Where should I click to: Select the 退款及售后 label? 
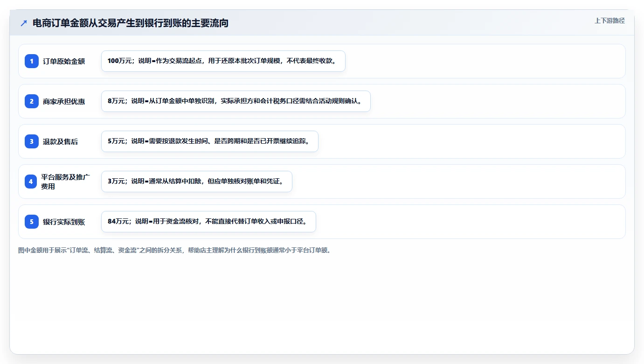tap(60, 141)
